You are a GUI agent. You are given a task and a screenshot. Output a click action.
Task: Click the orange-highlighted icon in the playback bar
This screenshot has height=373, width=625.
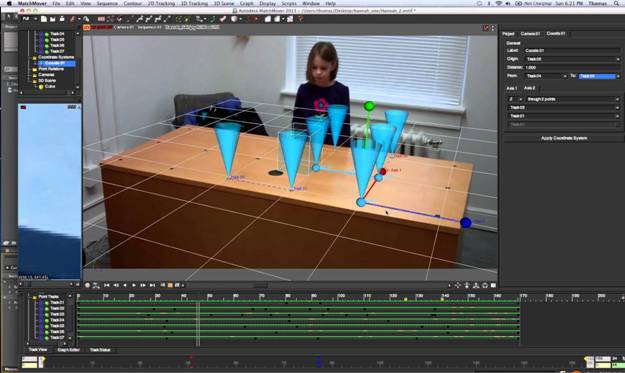(x=170, y=285)
